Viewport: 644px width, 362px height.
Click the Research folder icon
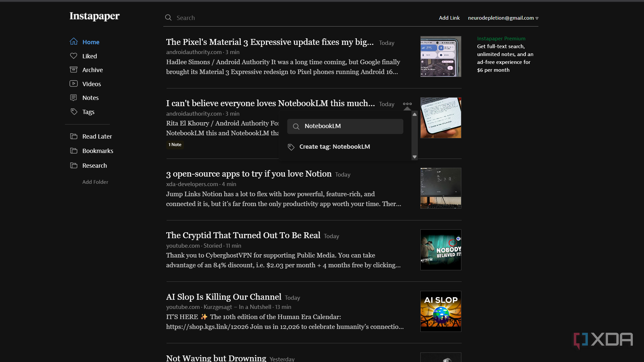pos(74,165)
